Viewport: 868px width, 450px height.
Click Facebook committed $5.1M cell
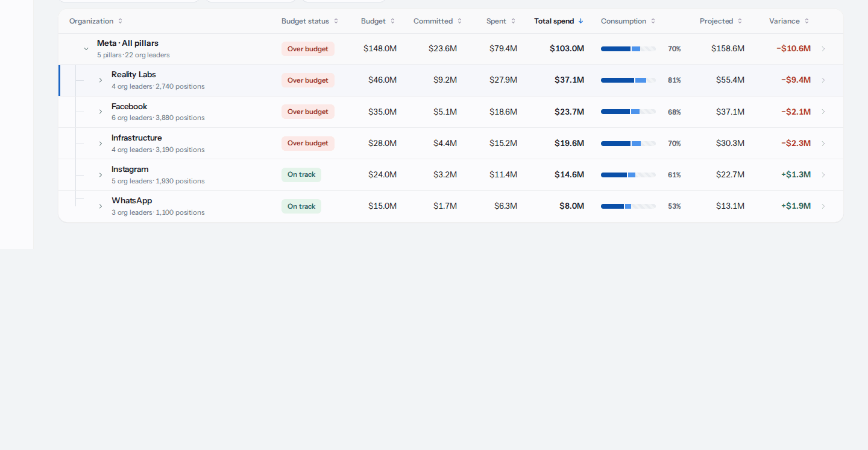pyautogui.click(x=445, y=112)
